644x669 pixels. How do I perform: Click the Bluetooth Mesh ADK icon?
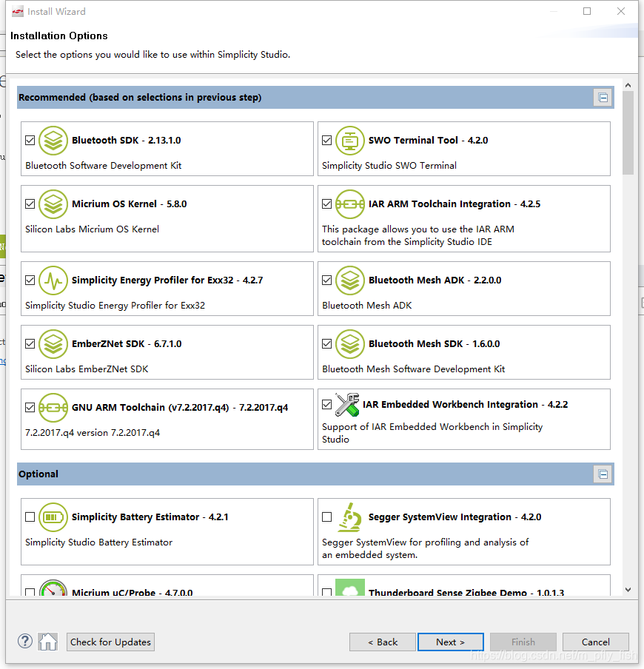(350, 280)
